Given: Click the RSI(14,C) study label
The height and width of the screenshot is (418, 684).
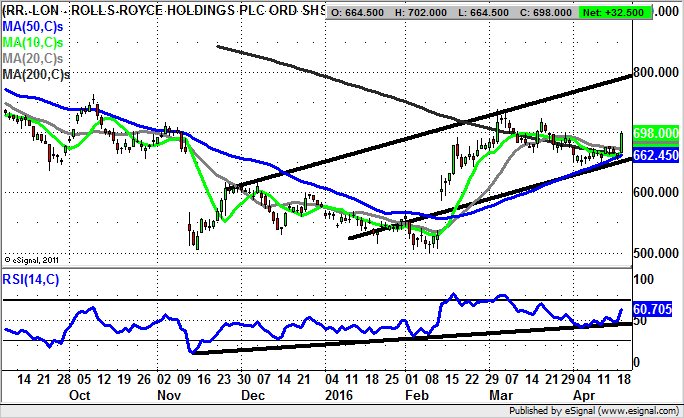Looking at the screenshot, I should (31, 279).
